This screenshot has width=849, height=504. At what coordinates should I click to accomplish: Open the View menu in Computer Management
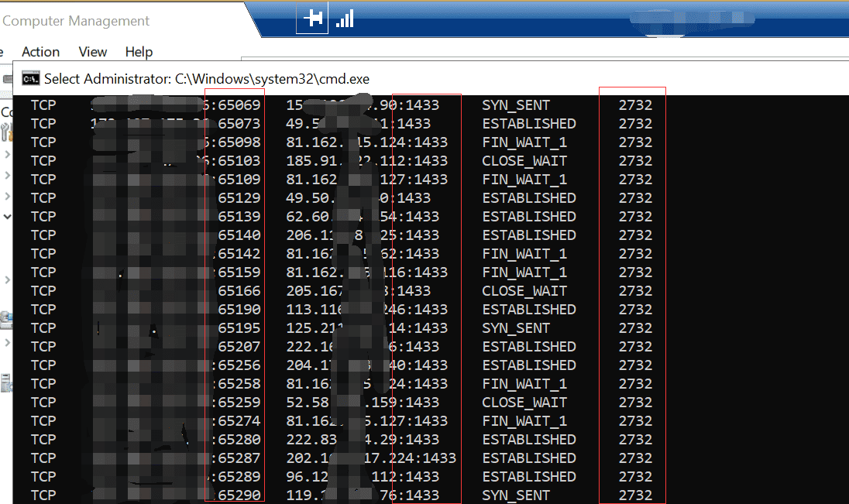(93, 52)
